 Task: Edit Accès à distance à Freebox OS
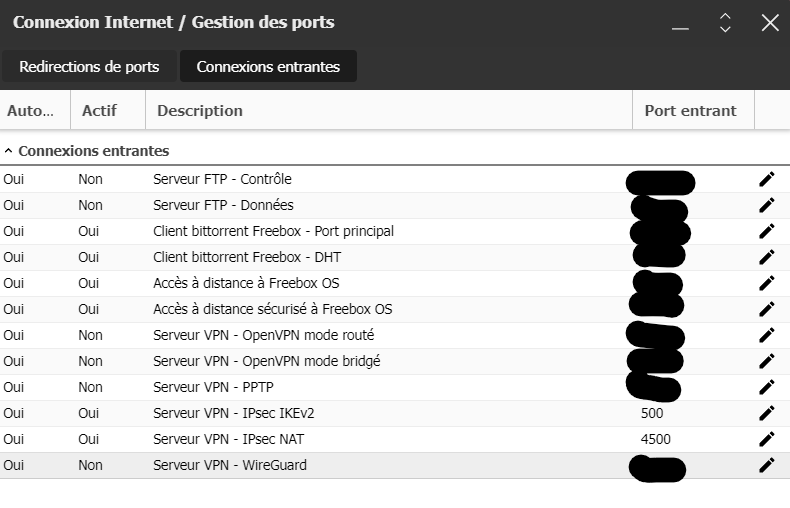[x=766, y=283]
